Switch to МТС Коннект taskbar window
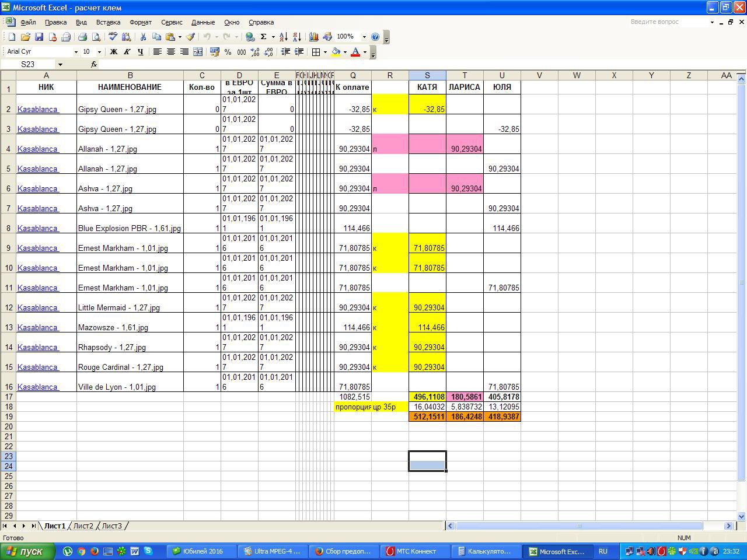747x560 pixels. [x=417, y=551]
